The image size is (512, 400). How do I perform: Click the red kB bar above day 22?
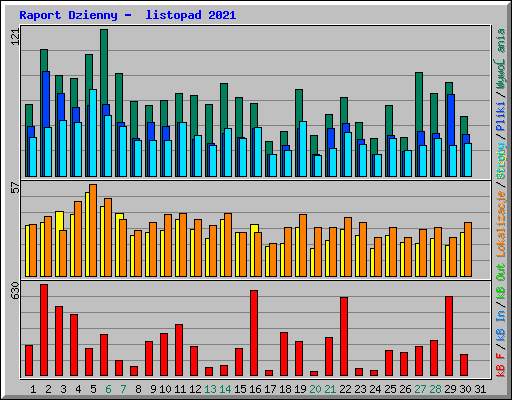[344, 337]
